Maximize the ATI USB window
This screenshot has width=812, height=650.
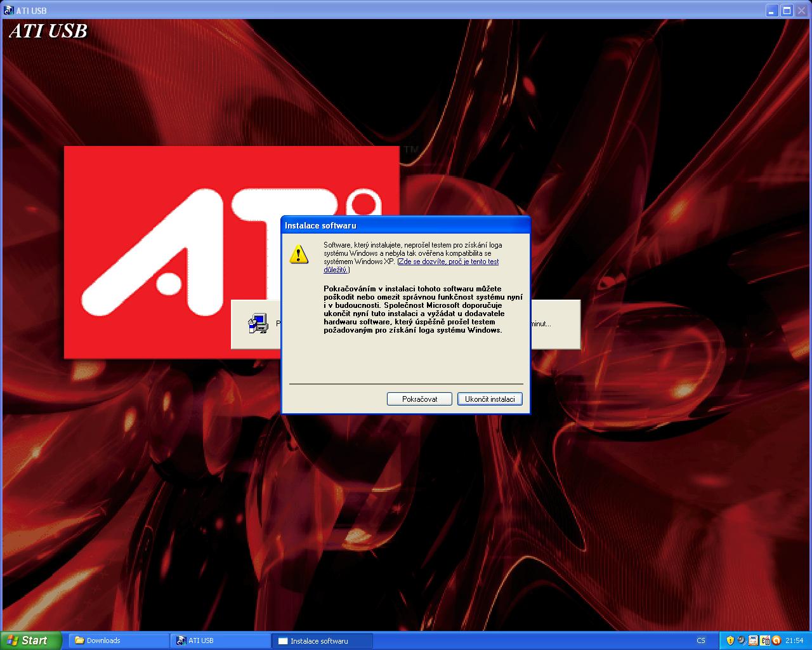click(x=787, y=10)
